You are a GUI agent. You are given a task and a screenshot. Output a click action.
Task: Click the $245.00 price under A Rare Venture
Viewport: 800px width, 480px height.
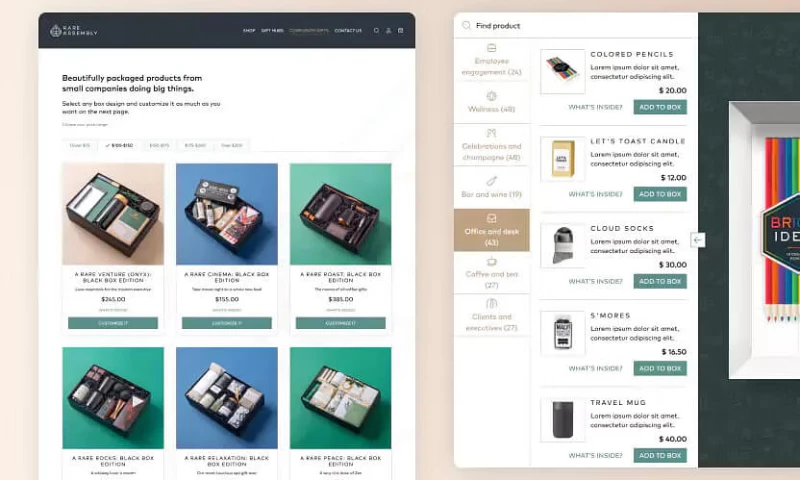tap(113, 299)
